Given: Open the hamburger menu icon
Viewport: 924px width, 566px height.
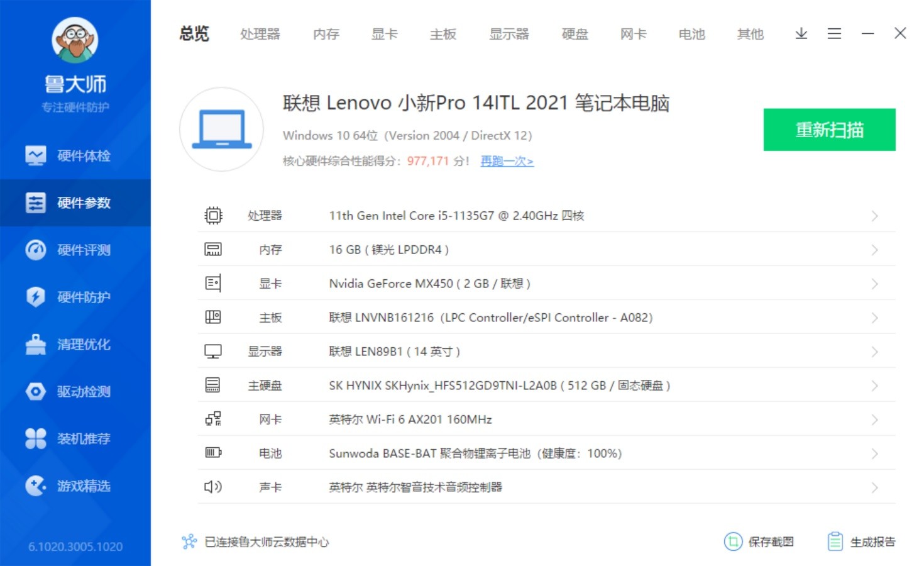Looking at the screenshot, I should click(x=835, y=33).
